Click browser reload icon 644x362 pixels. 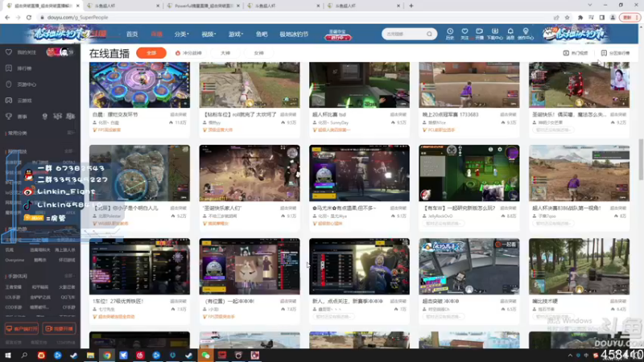29,17
